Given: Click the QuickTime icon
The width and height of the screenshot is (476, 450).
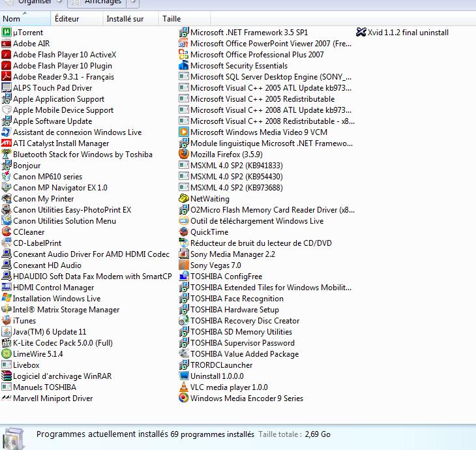Looking at the screenshot, I should (184, 232).
